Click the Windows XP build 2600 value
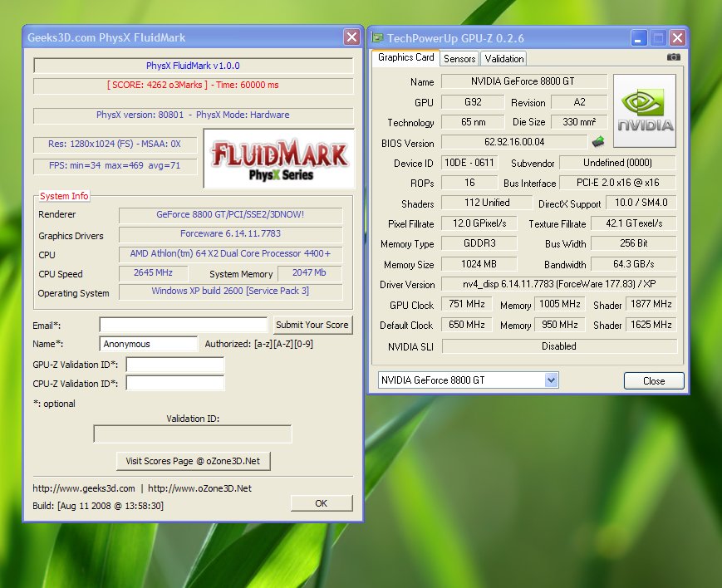 point(230,292)
